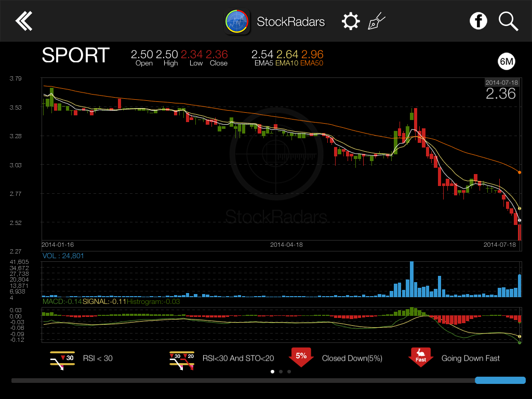
Task: Tap the StockRadars radar logo icon
Action: (237, 21)
